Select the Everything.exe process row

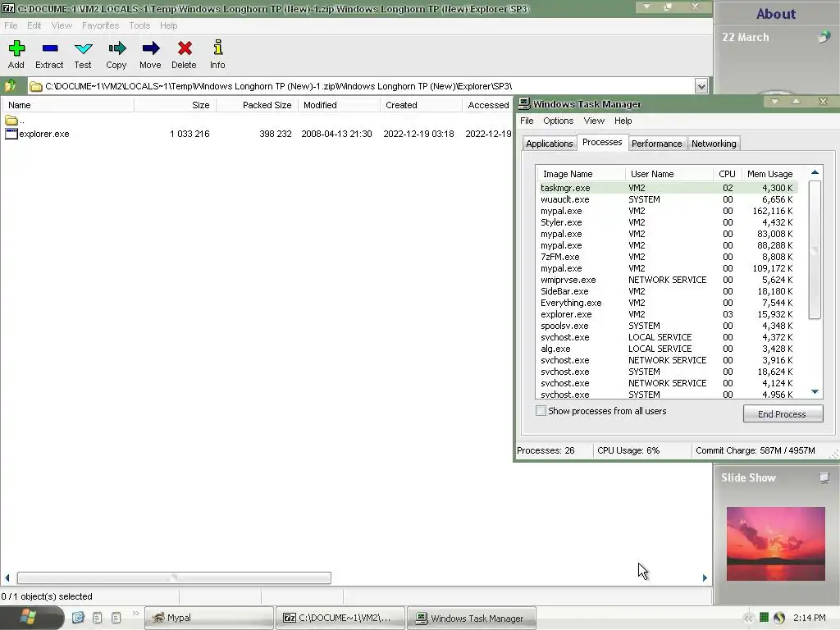pyautogui.click(x=667, y=303)
